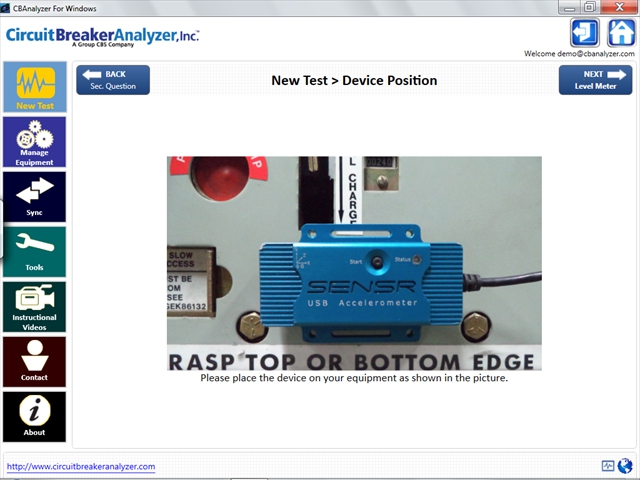Click the globe icon in status bar
This screenshot has height=480, width=640.
point(625,466)
